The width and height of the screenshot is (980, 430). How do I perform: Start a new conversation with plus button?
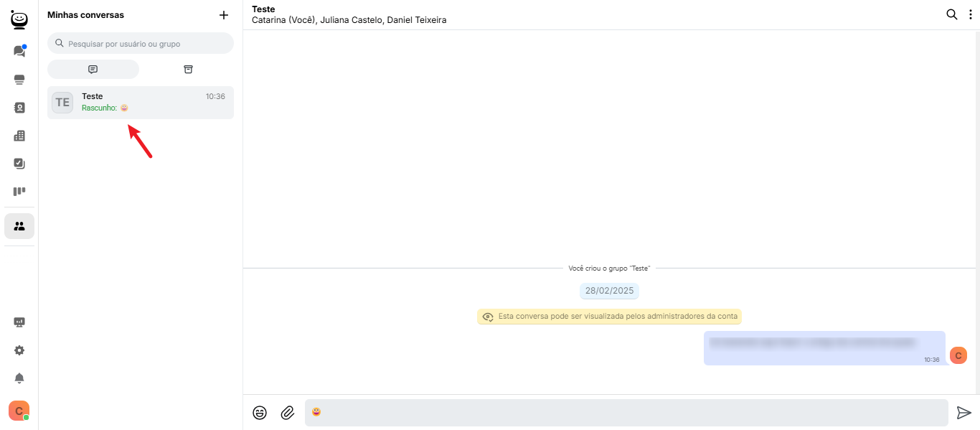coord(224,15)
